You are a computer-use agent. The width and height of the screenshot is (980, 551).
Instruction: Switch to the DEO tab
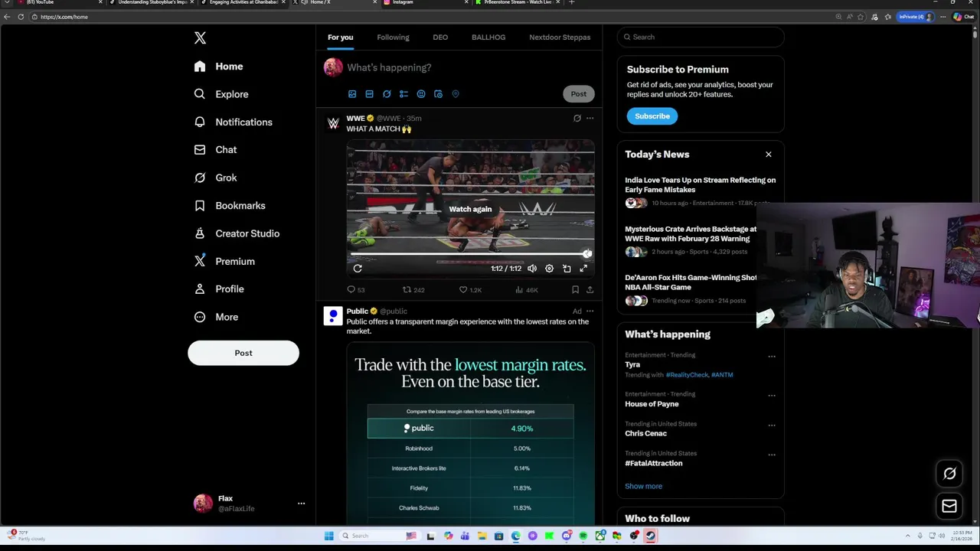(440, 37)
